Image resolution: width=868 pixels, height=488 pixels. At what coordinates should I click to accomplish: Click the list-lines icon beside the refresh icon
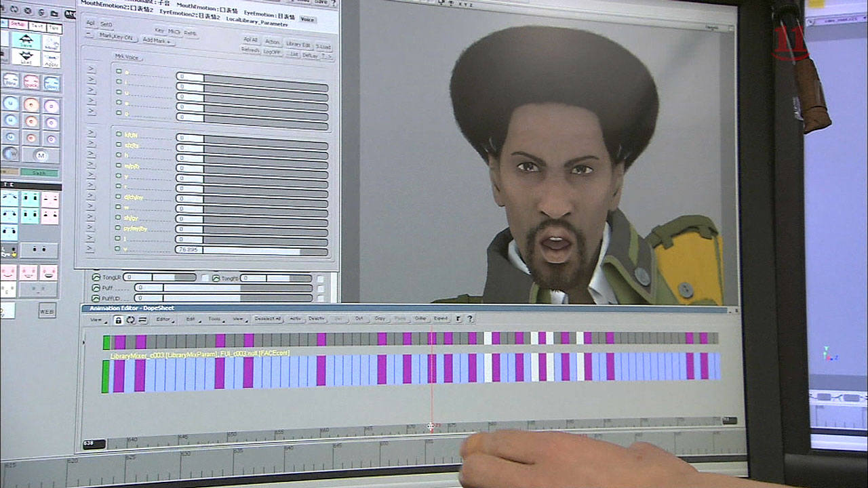click(x=142, y=320)
